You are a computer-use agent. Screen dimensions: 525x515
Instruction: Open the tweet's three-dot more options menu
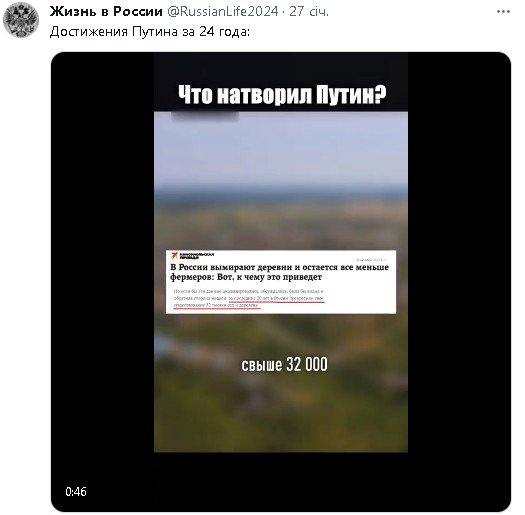(x=503, y=12)
